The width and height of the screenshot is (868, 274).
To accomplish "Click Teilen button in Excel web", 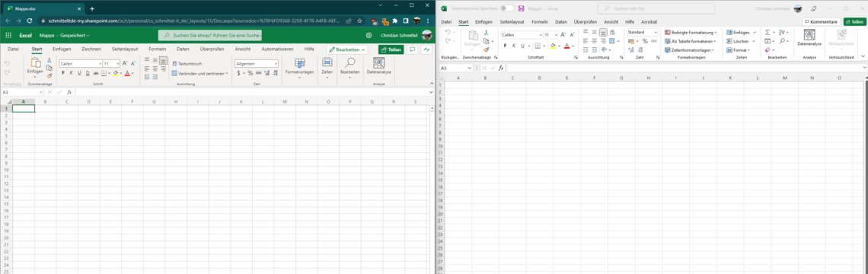I will pos(391,49).
